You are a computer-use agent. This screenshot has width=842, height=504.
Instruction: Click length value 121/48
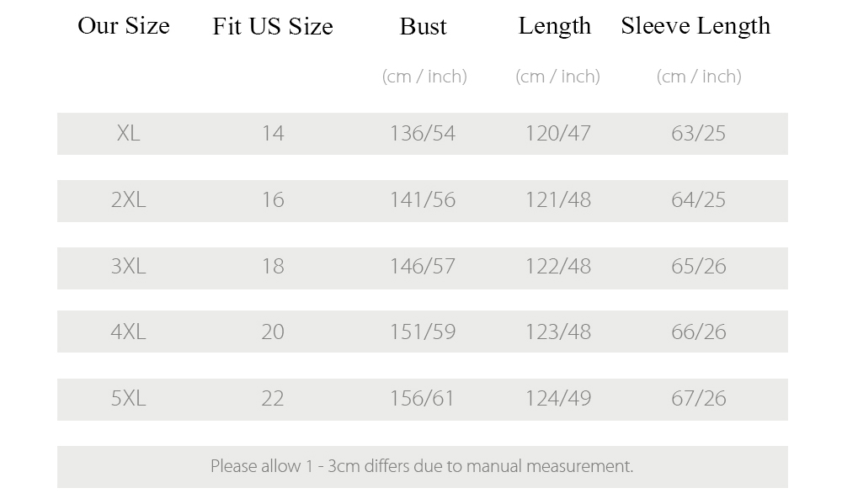point(558,199)
